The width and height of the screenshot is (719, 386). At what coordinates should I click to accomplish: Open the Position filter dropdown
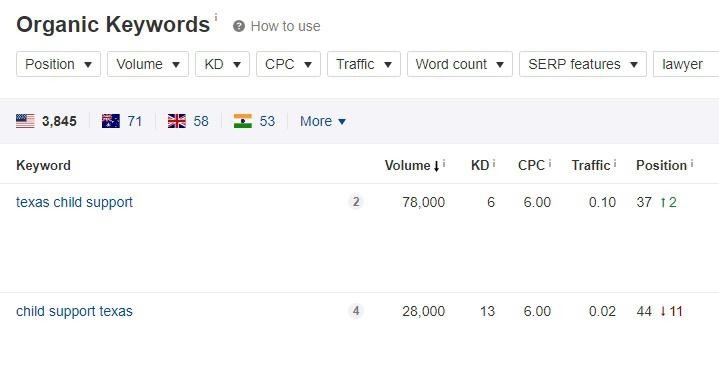58,64
